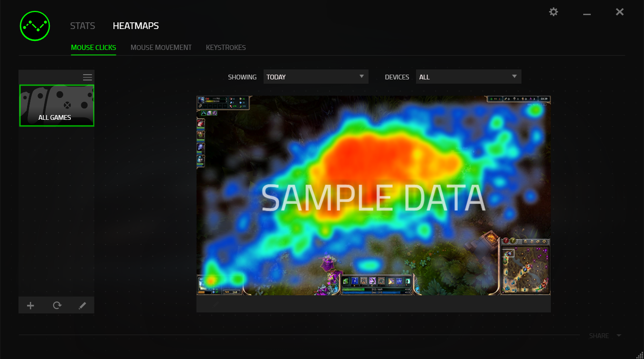Viewport: 644px width, 359px height.
Task: Open settings with the gear icon
Action: coord(553,12)
